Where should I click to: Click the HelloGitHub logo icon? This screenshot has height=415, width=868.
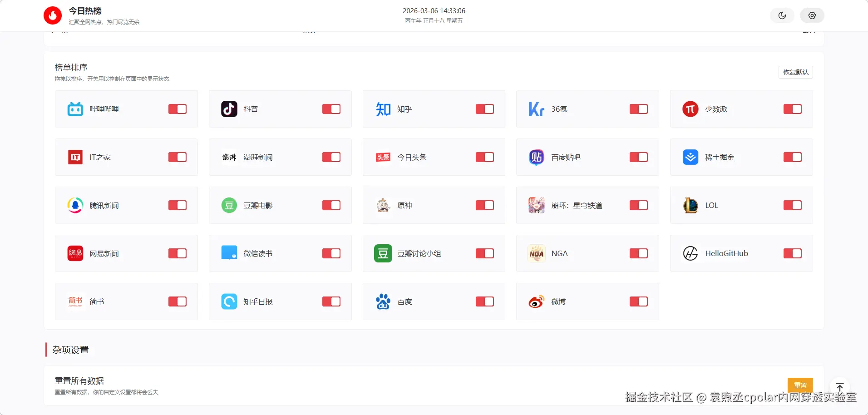pos(690,253)
